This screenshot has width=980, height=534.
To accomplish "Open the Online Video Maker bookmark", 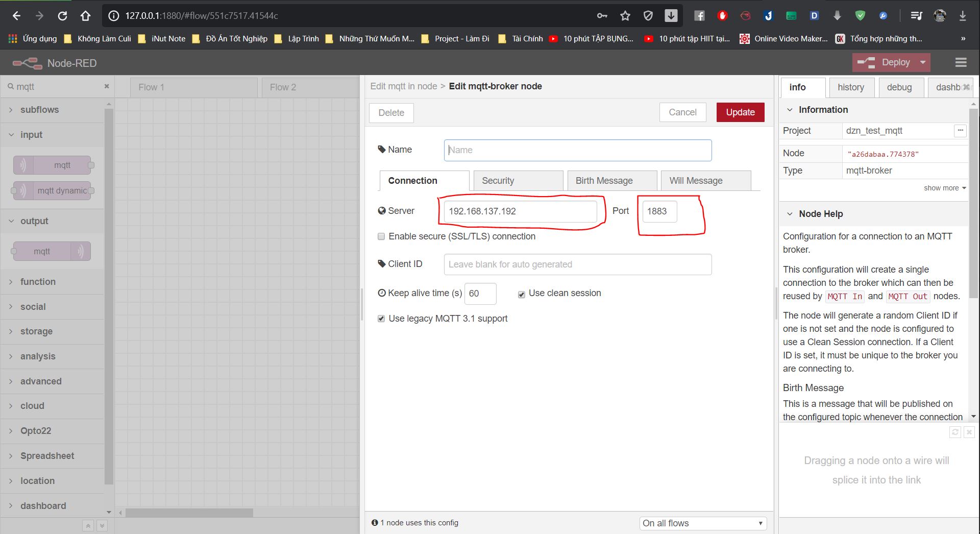I will pyautogui.click(x=784, y=38).
